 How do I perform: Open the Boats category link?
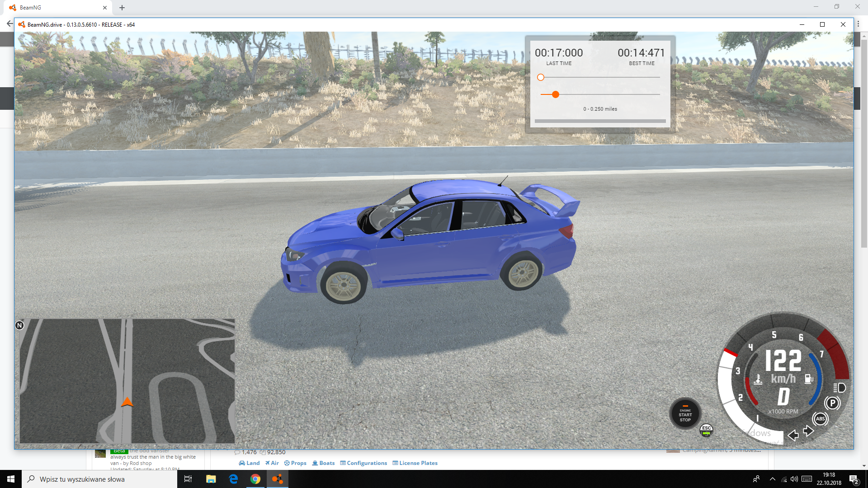coord(323,463)
